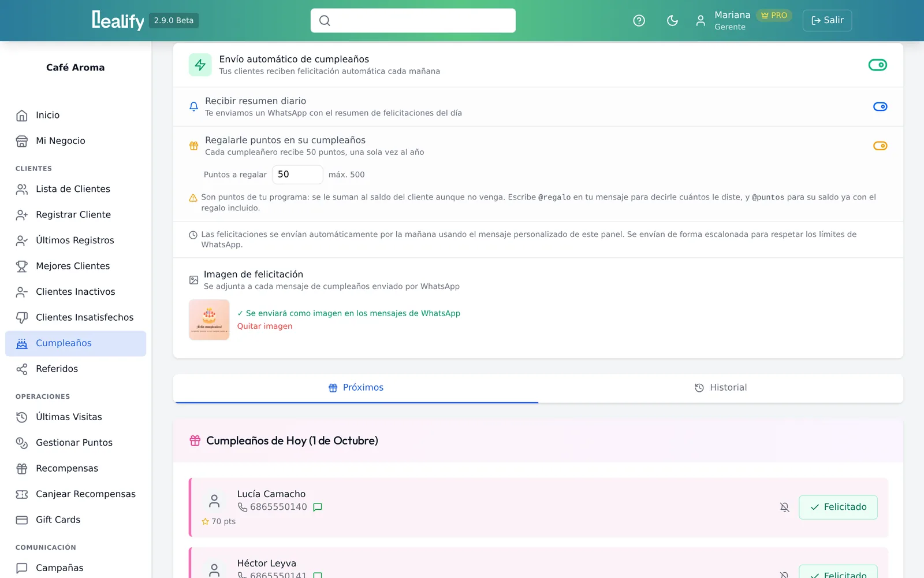The width and height of the screenshot is (924, 578).
Task: Click the bell icon beside Recibir resumen diario
Action: [x=194, y=106]
